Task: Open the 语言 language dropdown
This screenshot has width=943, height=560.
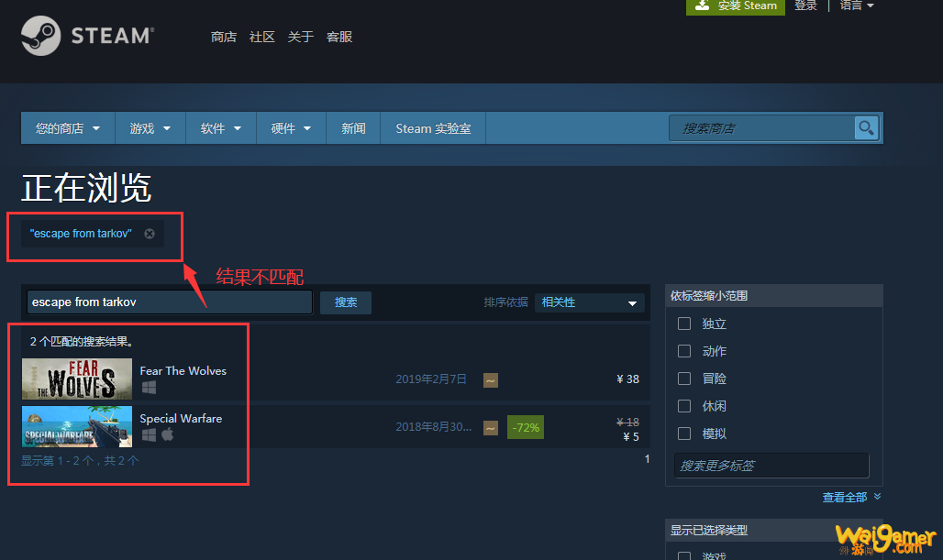Action: pos(857,5)
